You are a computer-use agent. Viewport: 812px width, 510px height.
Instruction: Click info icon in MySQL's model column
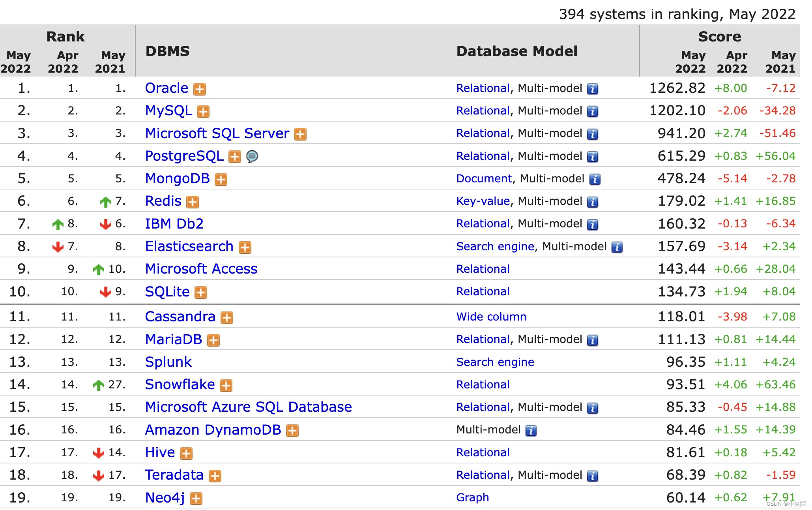(x=593, y=111)
